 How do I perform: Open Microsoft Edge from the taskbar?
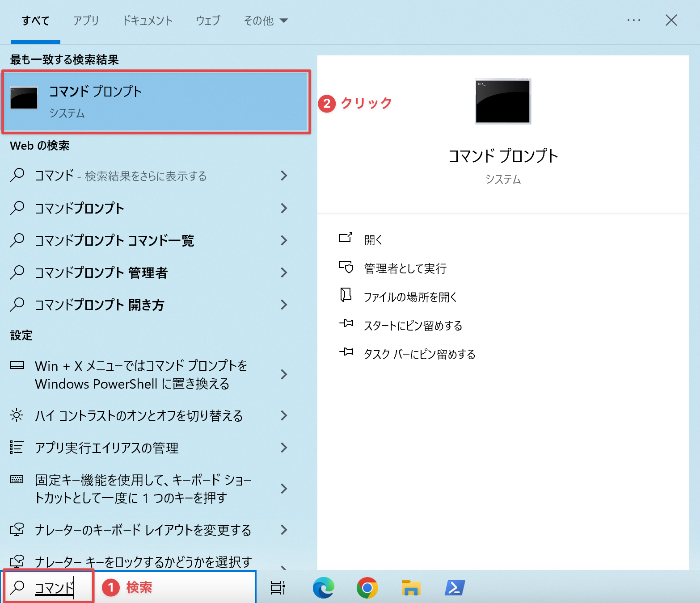point(323,588)
